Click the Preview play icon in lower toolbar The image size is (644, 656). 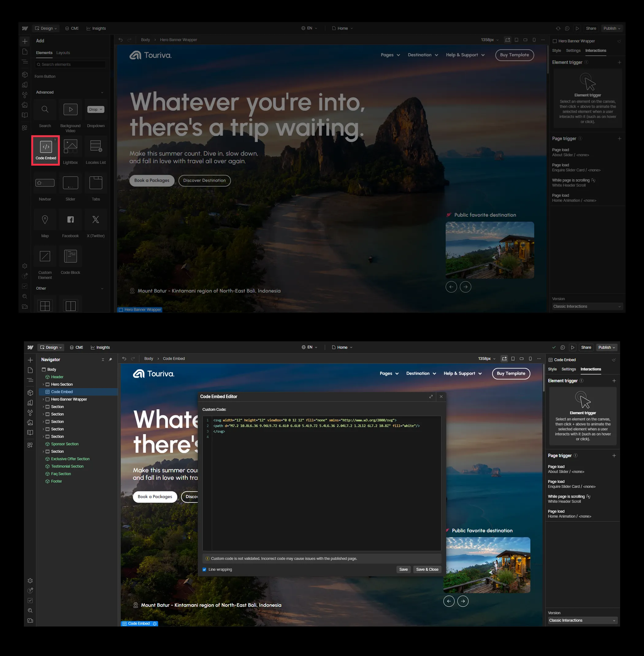pos(572,347)
